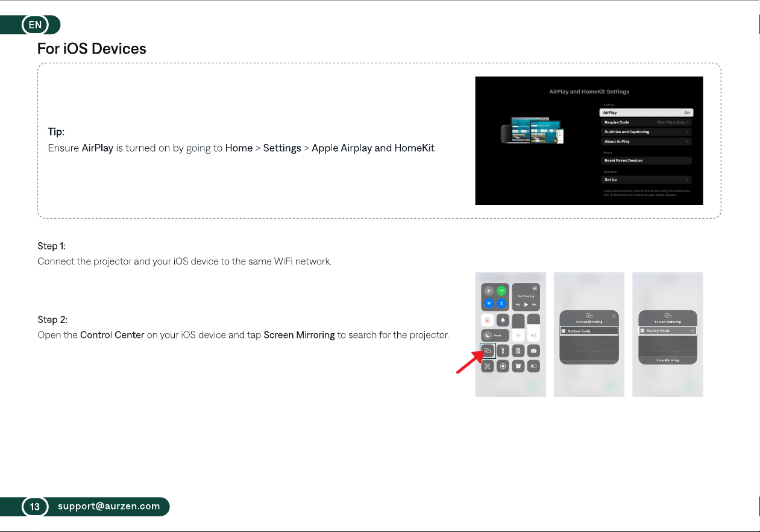Viewport: 760px width, 532px height.
Task: Click the bold Control Center text in Step 2
Action: 112,335
